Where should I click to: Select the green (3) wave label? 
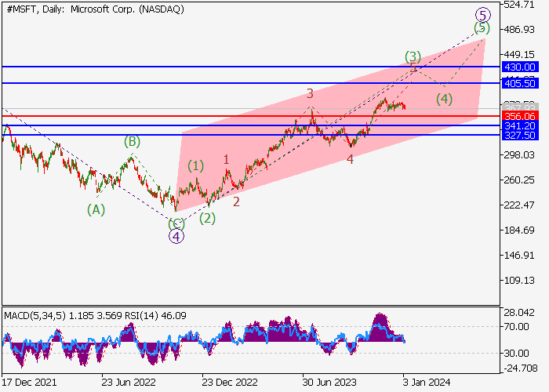tap(413, 56)
